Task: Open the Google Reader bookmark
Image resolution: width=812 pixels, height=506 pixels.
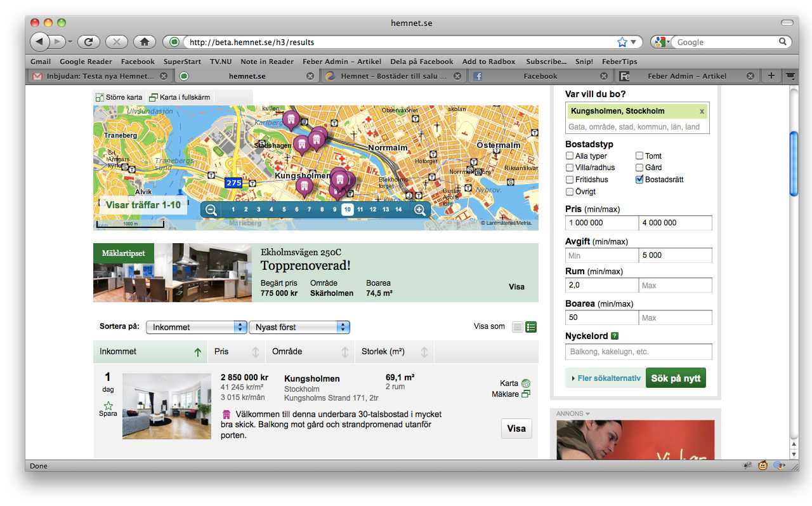Action: (86, 62)
